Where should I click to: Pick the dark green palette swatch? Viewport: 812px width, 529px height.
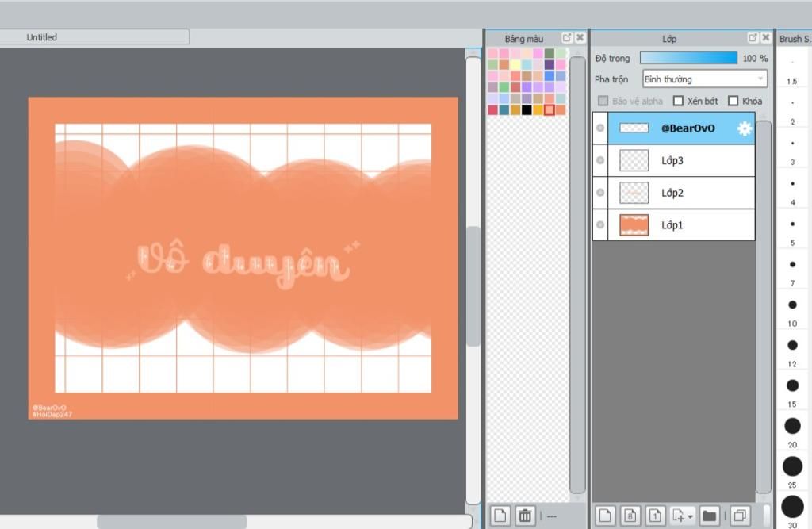tap(549, 53)
